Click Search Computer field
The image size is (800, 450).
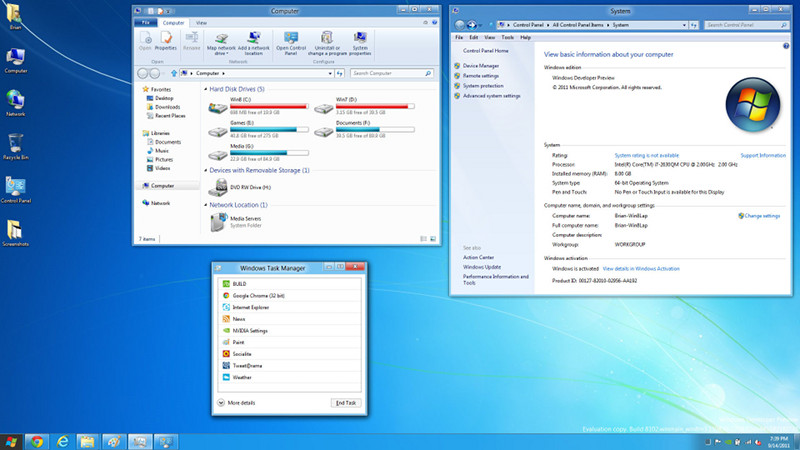pyautogui.click(x=392, y=73)
